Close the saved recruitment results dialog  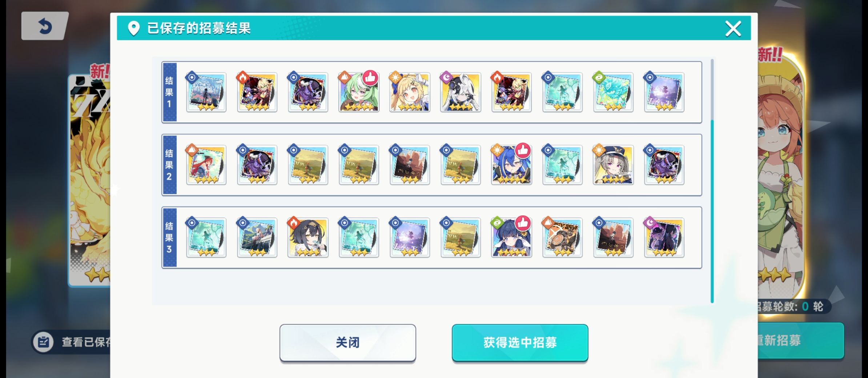[733, 28]
